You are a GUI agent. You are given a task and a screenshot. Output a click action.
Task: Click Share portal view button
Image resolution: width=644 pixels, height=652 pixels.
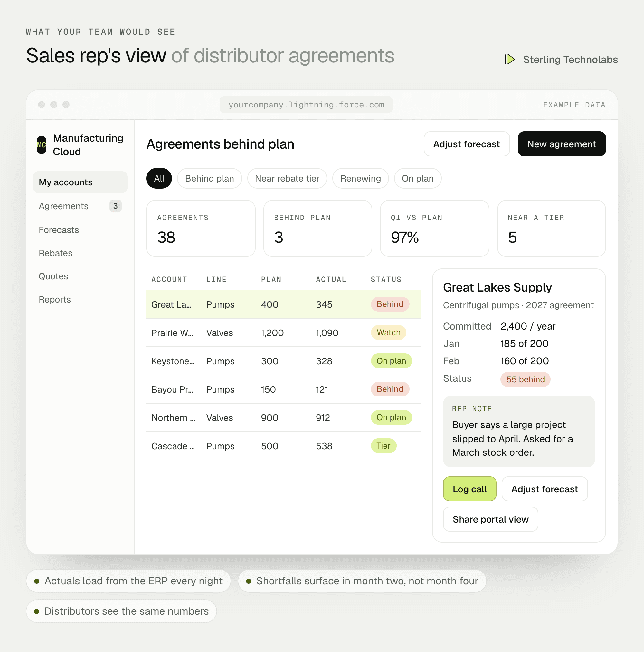pos(491,519)
